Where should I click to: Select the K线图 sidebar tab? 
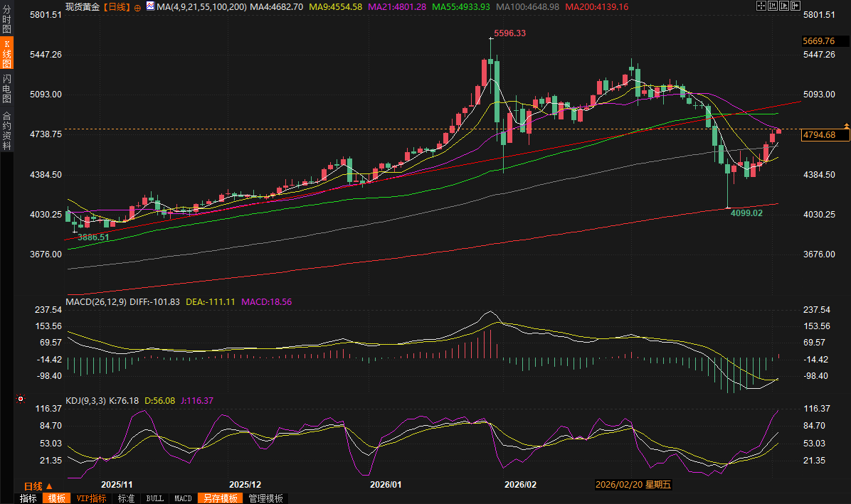click(6, 53)
